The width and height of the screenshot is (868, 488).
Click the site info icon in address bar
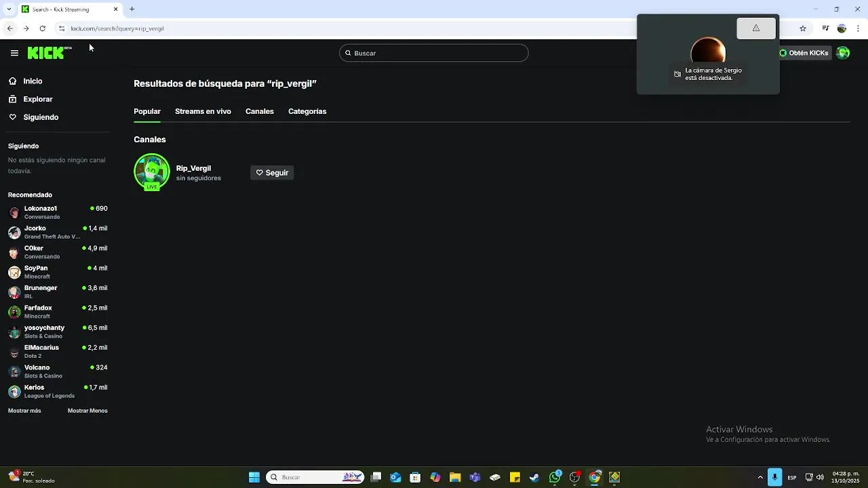[62, 28]
